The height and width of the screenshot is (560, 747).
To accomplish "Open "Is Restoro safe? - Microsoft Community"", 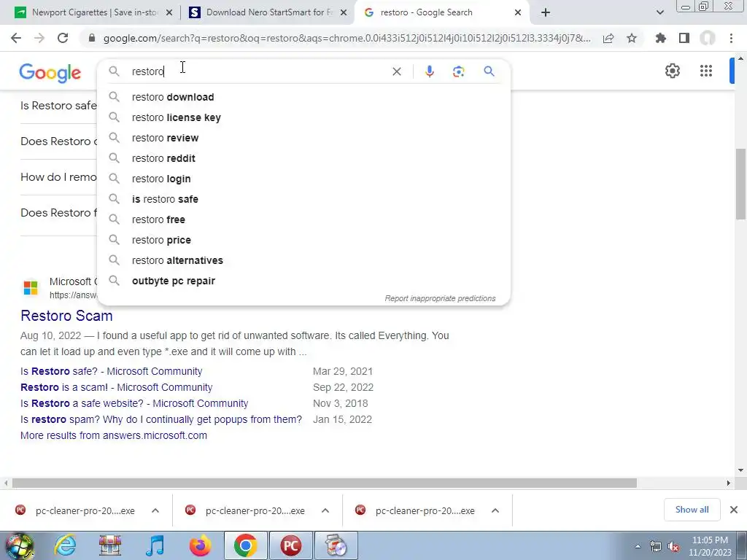I will coord(112,371).
